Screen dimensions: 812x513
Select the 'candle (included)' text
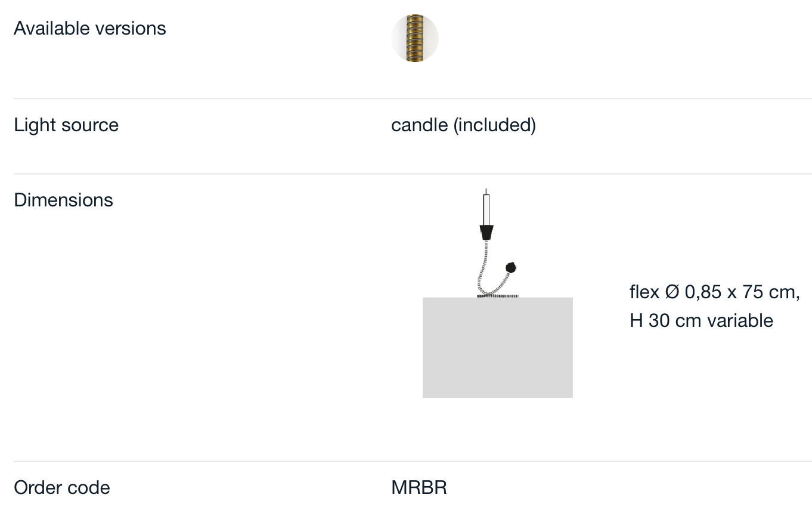click(x=463, y=125)
